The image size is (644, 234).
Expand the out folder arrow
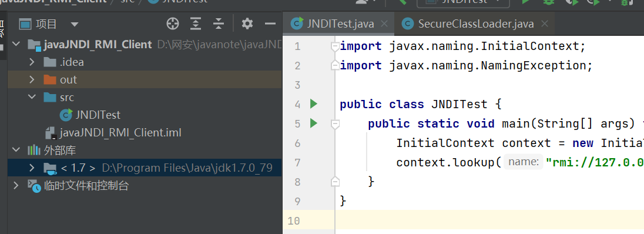click(32, 80)
